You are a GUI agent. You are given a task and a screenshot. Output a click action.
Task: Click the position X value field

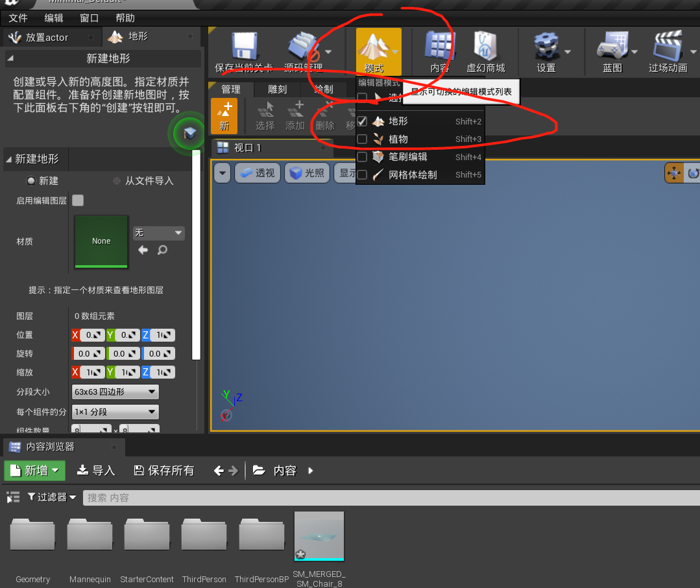[93, 335]
